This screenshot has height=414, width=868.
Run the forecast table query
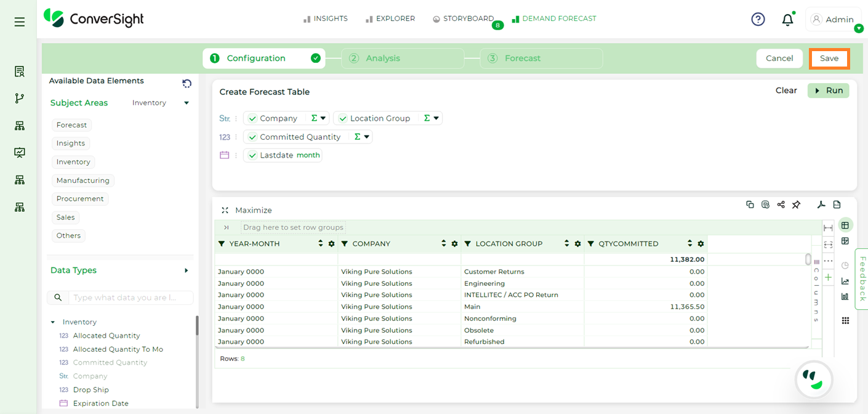(x=829, y=91)
